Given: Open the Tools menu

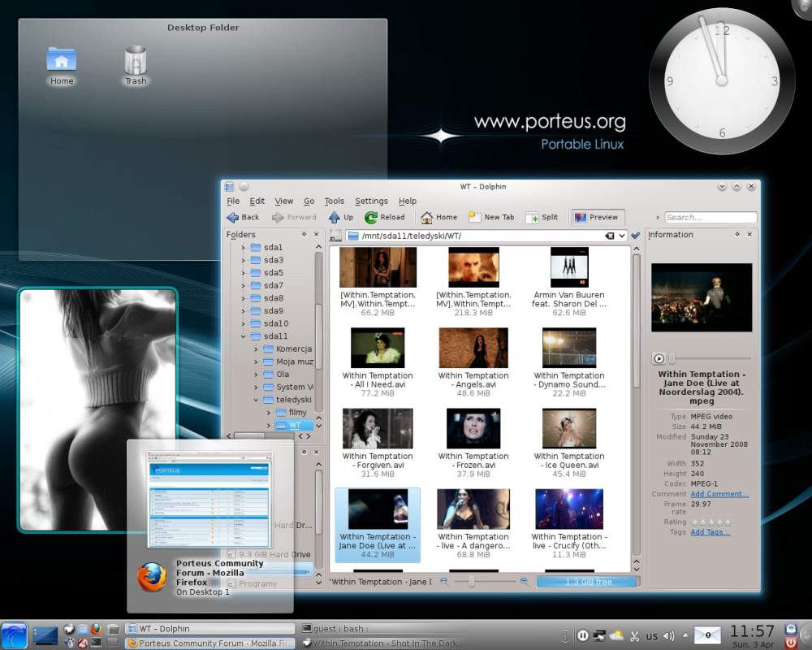Looking at the screenshot, I should (x=334, y=201).
